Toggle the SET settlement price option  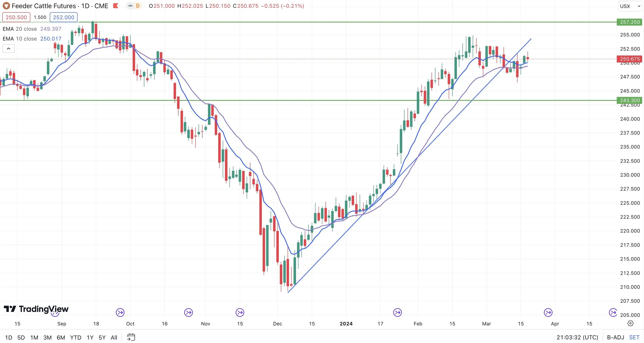point(634,337)
